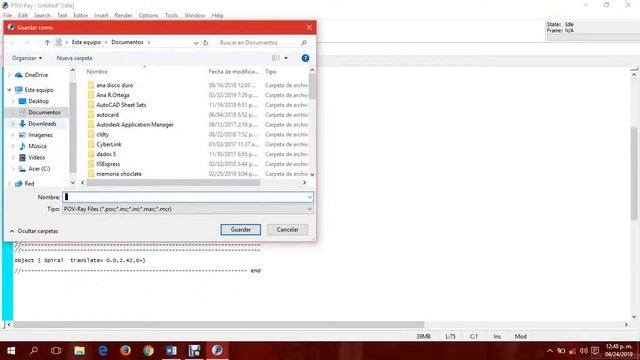Select the Autodesk Application Manager folder
640x360 pixels.
[135, 124]
